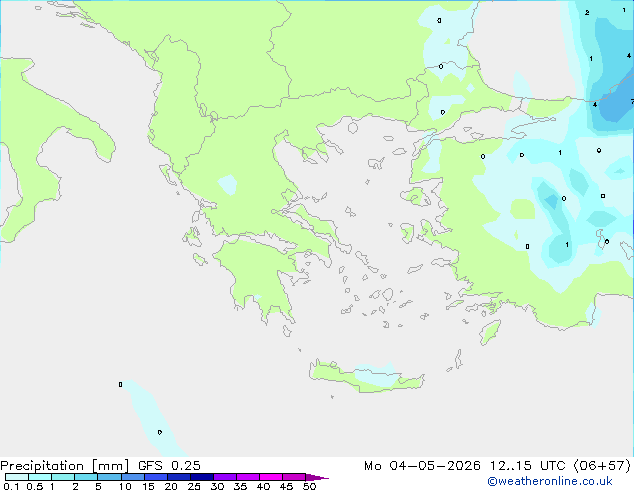
Task: Click the 45–50 mm legend color swatch
Action: pos(294,477)
